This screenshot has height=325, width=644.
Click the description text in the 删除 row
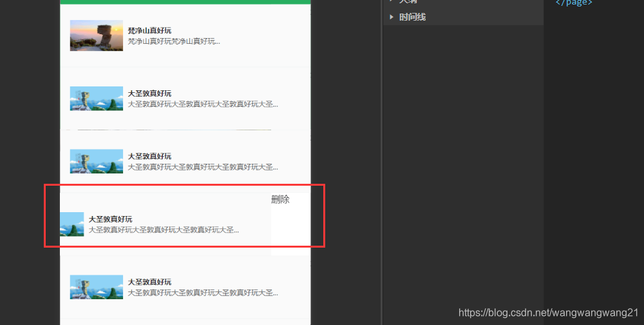[x=164, y=230]
